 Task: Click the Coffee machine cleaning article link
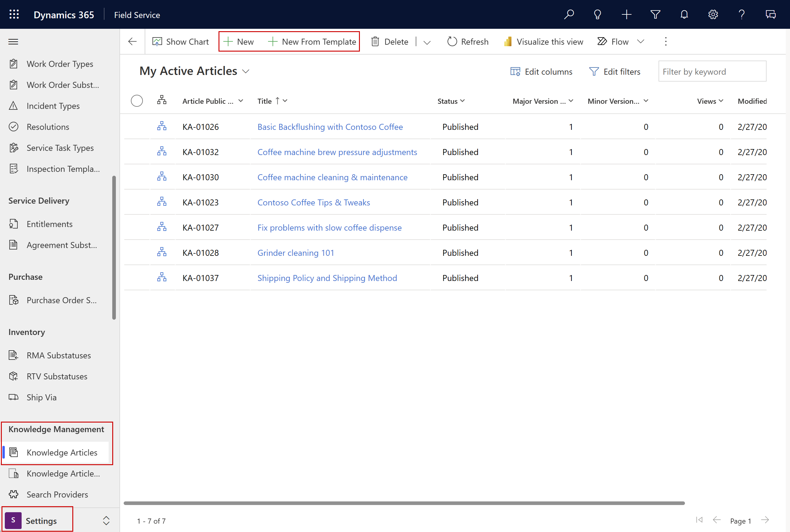coord(332,176)
